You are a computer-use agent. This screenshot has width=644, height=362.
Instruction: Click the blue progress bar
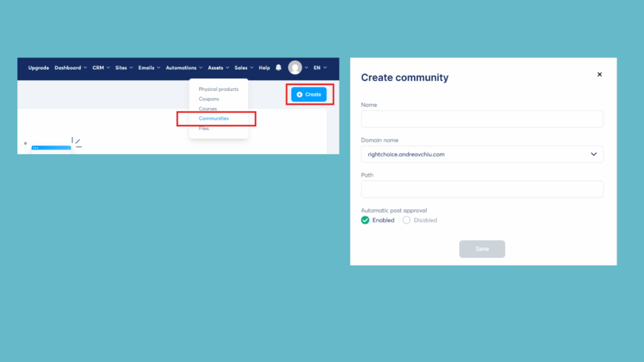50,147
